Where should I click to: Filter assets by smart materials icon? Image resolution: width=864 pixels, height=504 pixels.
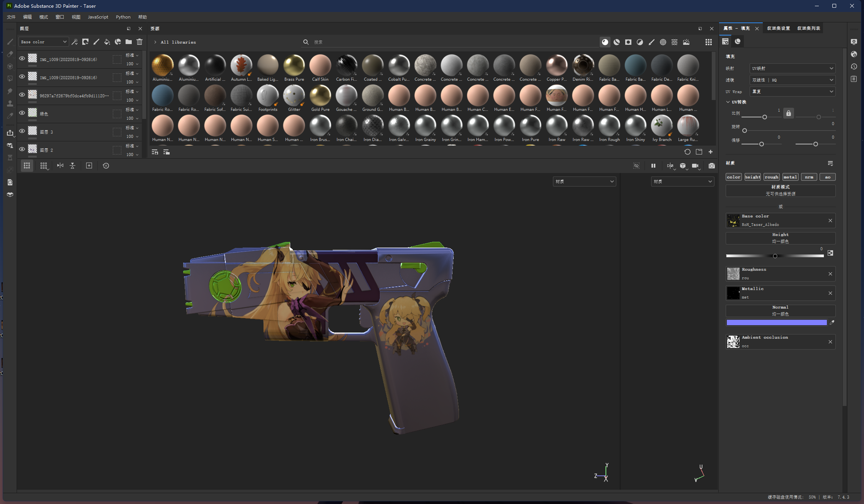617,42
